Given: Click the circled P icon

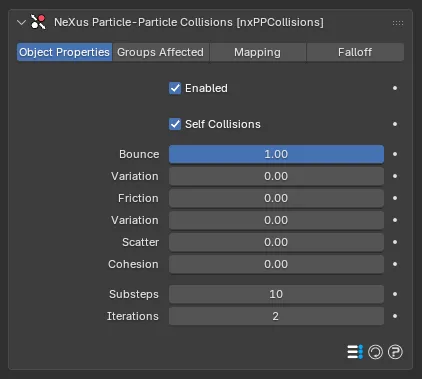Looking at the screenshot, I should 395,352.
